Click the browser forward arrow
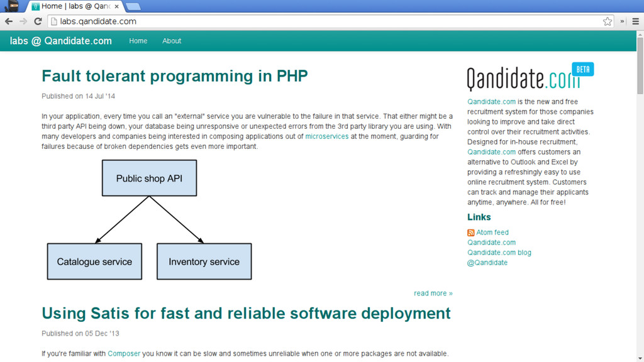 click(x=23, y=21)
